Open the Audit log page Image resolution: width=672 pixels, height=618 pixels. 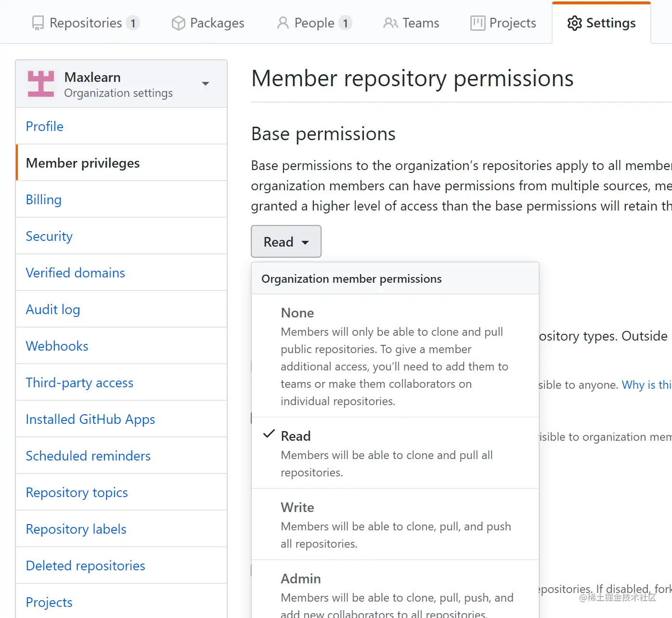(x=53, y=310)
